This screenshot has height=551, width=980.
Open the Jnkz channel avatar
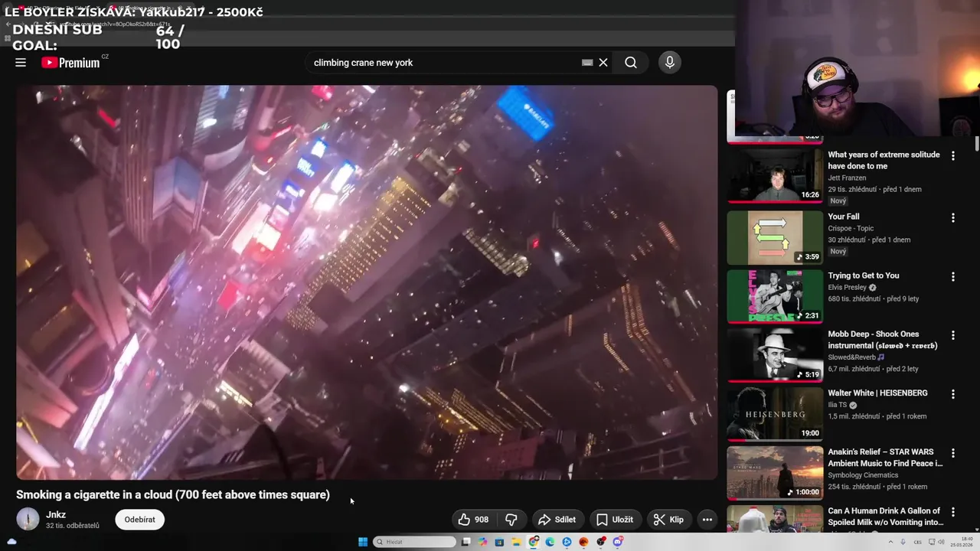pos(28,519)
